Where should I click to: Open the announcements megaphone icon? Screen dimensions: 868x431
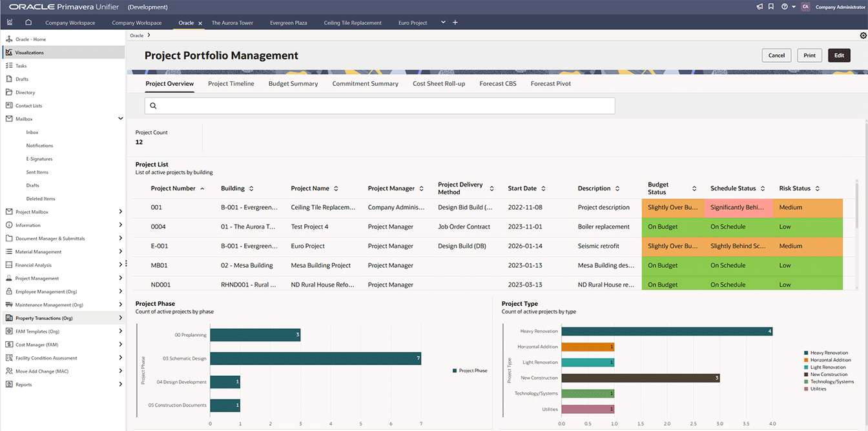tap(759, 7)
